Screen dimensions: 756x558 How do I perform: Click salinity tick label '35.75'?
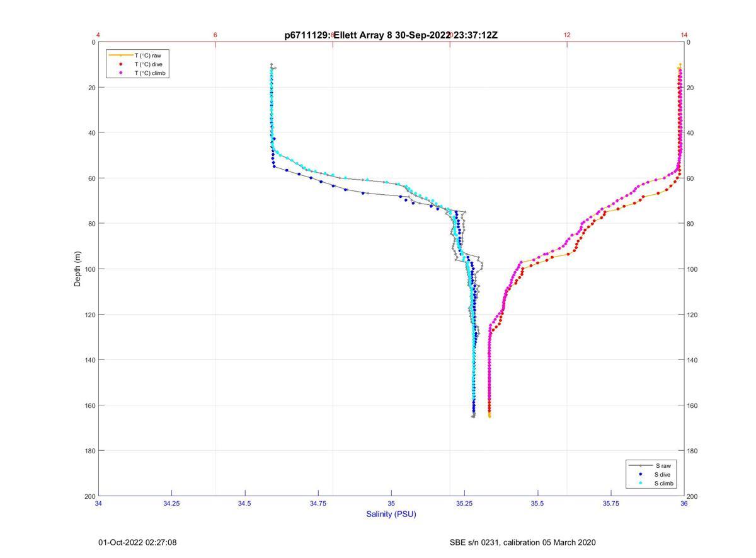(611, 503)
